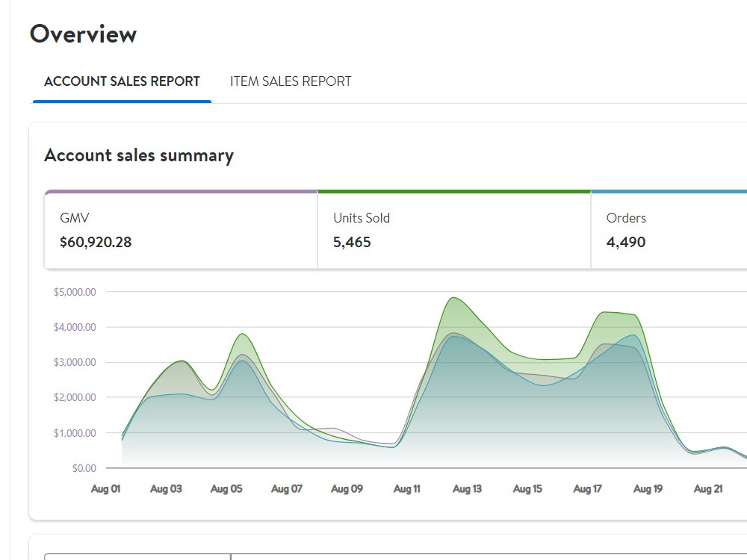Click the $5,000.00 y-axis label

pyautogui.click(x=75, y=292)
